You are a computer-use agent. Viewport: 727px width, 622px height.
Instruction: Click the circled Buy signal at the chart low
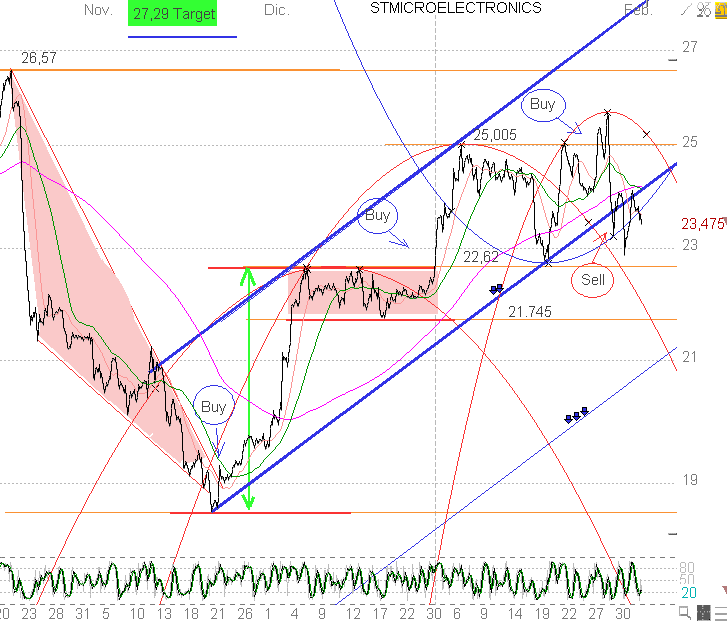(x=214, y=407)
